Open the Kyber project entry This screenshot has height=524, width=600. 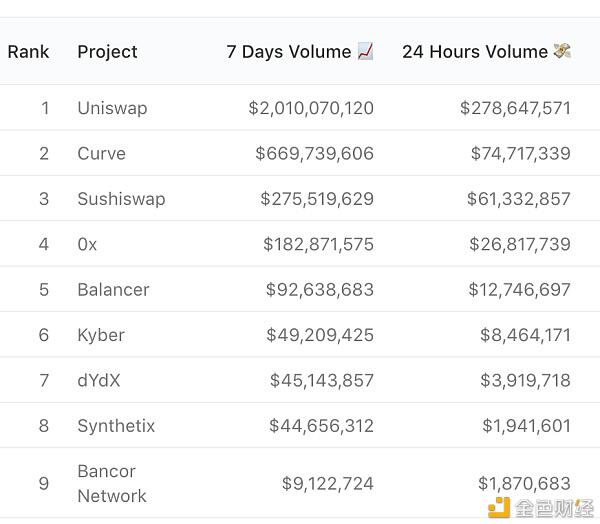[x=101, y=335]
